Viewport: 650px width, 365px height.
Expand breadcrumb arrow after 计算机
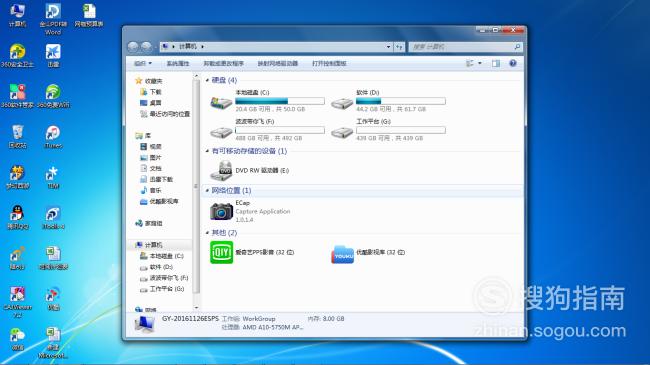click(202, 46)
